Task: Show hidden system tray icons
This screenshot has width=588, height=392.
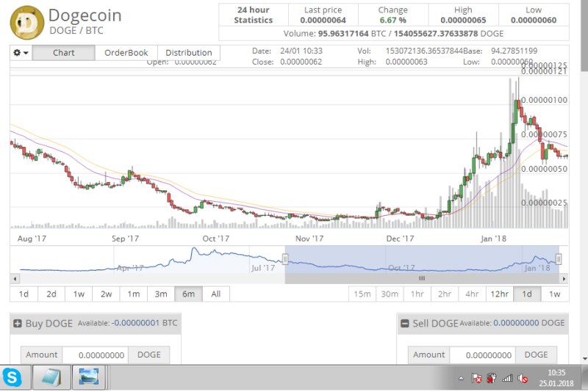Action: tap(461, 378)
